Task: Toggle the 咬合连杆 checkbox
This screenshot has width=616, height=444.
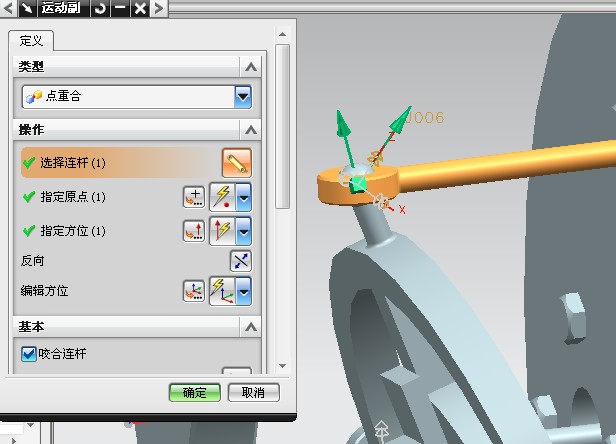Action: coord(28,353)
